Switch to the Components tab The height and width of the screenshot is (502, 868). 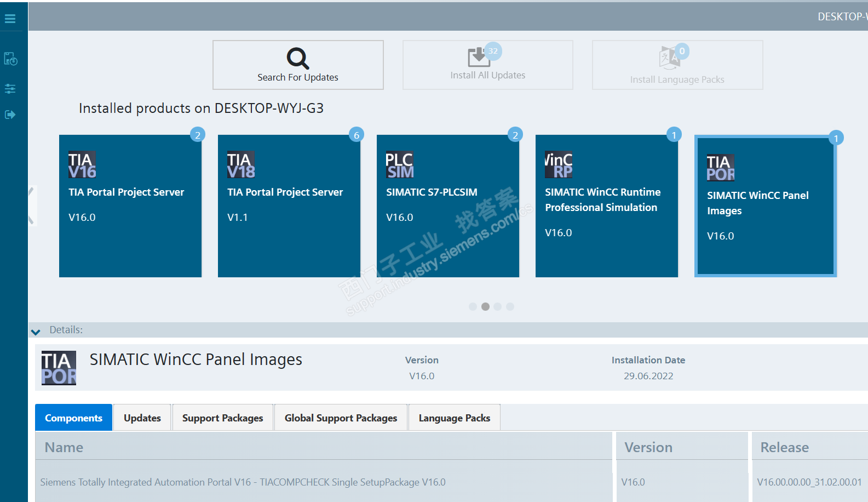(x=74, y=418)
